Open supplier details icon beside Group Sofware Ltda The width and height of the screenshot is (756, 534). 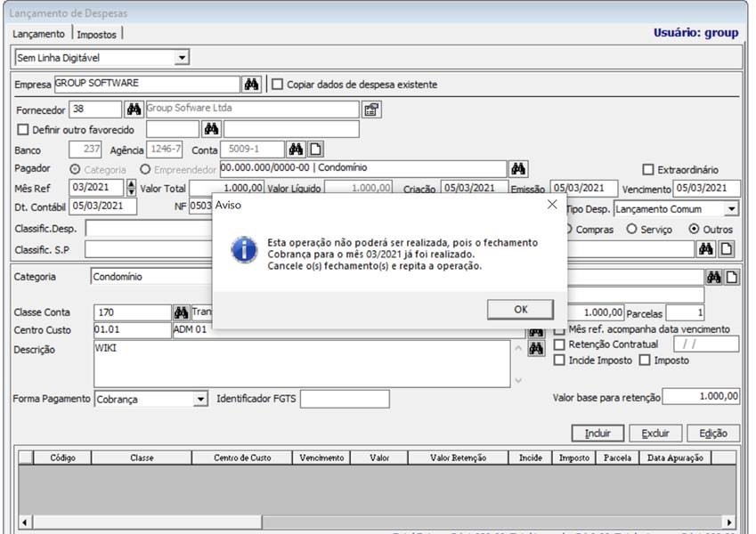pyautogui.click(x=371, y=109)
